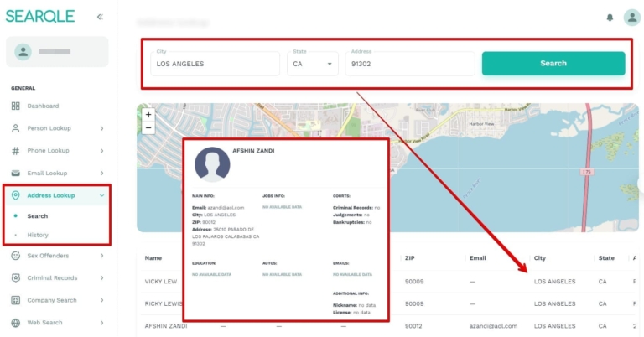
Task: Select Search under Address Lookup
Action: (38, 216)
